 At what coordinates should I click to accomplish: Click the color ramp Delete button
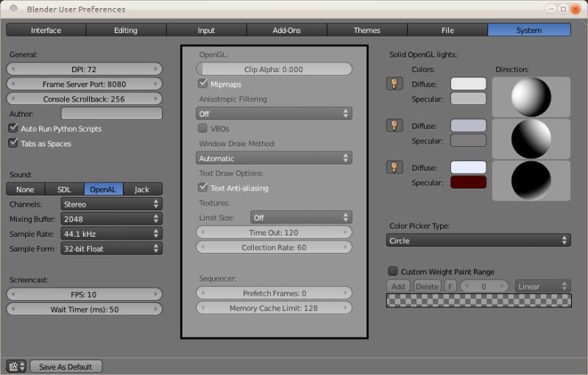tap(427, 287)
